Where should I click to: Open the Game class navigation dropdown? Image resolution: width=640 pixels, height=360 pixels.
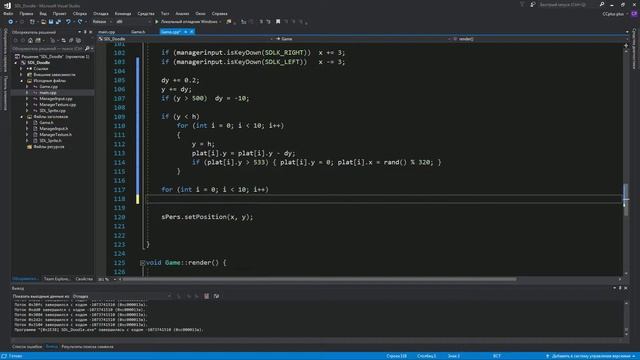point(363,39)
